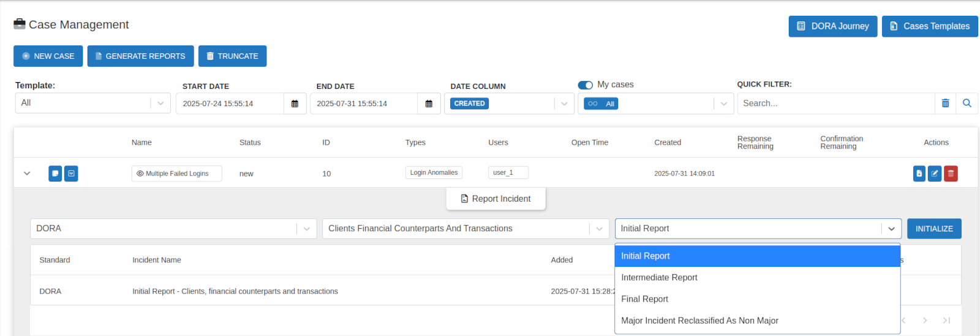Image resolution: width=980 pixels, height=336 pixels.
Task: Clear the quick filter with trash icon
Action: 945,103
